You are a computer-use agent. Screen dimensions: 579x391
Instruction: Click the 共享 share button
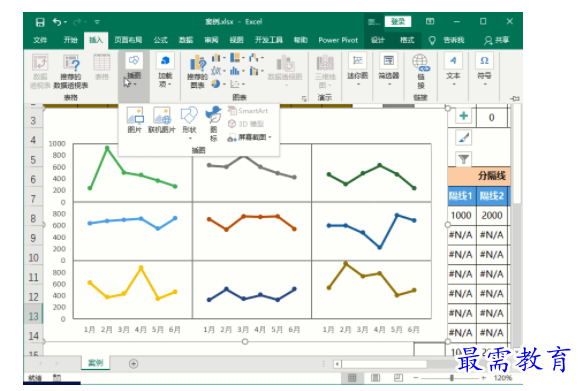point(497,40)
